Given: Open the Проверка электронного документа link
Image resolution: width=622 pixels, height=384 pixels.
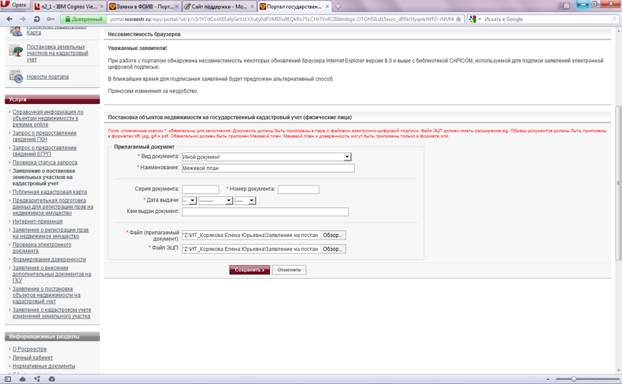Looking at the screenshot, I should click(42, 248).
